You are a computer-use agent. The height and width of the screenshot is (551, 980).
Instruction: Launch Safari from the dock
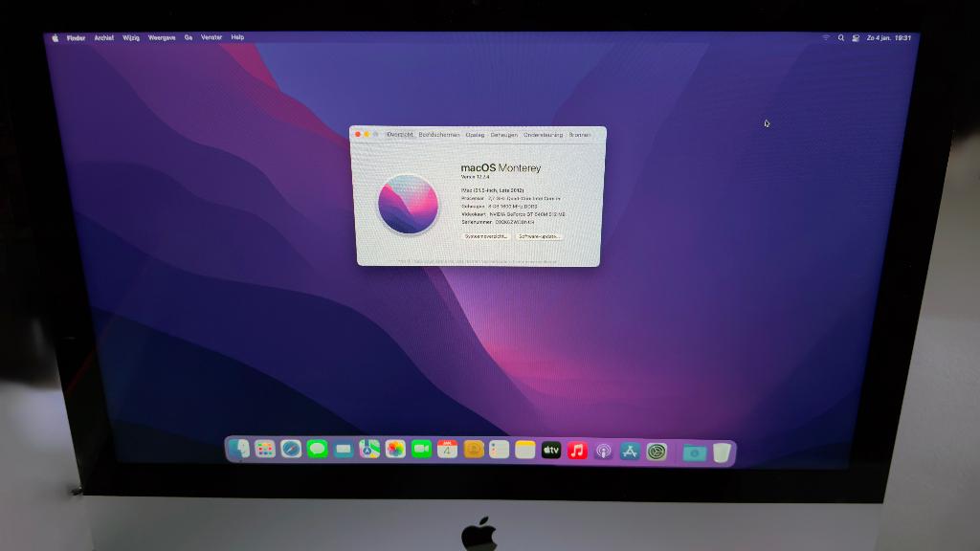tap(291, 449)
